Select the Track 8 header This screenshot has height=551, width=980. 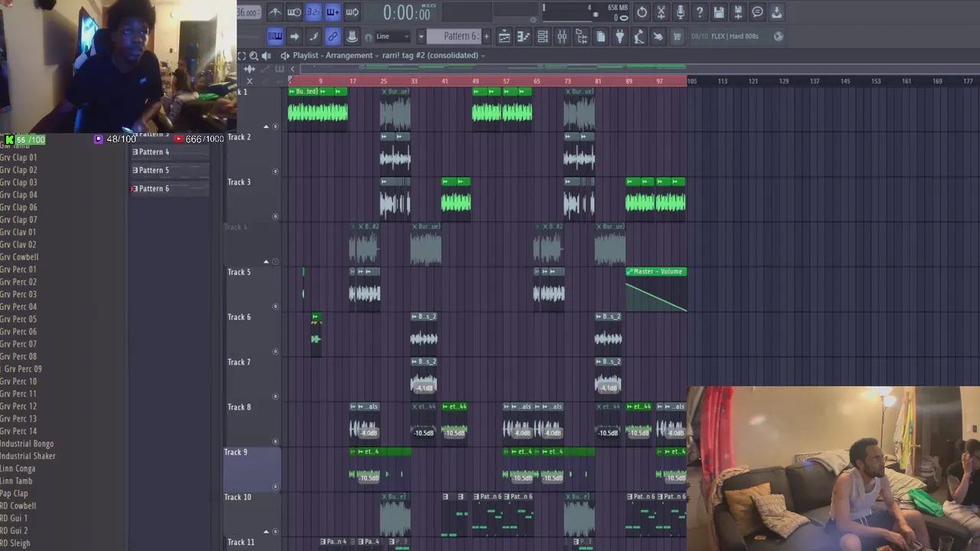pos(253,424)
